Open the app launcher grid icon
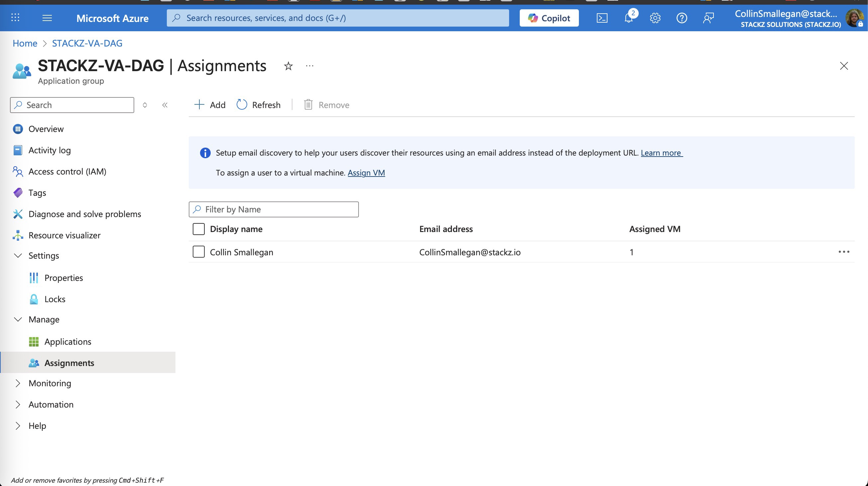 (15, 18)
